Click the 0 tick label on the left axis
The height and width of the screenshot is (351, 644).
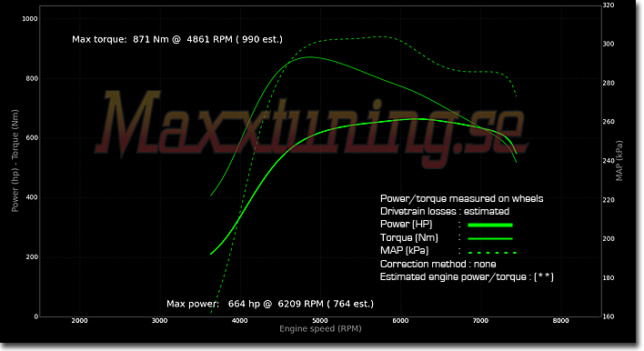36,316
